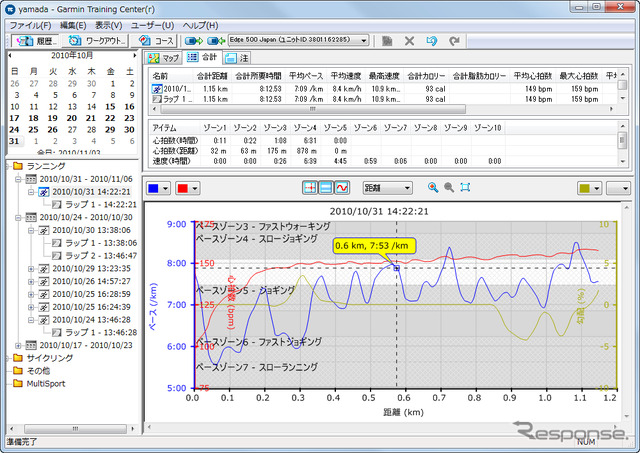Click the 合計距離 column header

[212, 76]
